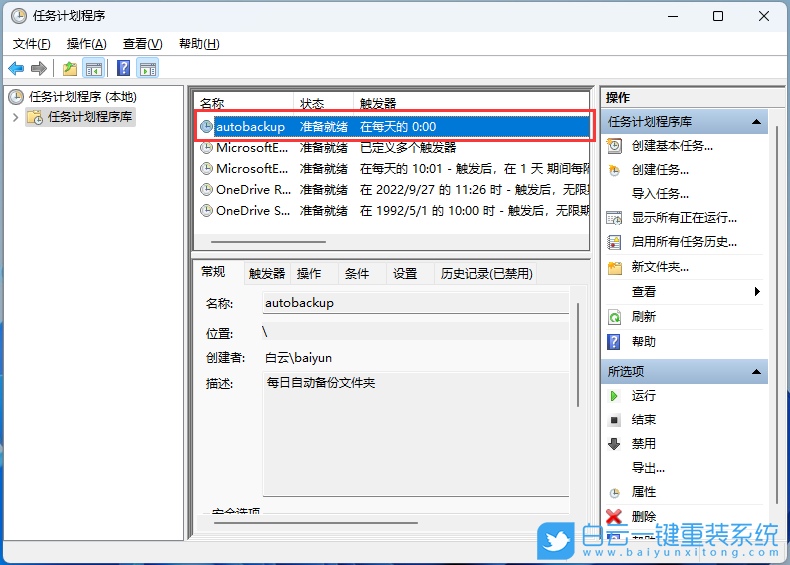Open the 文件(F) menu
The image size is (790, 565).
[31, 44]
